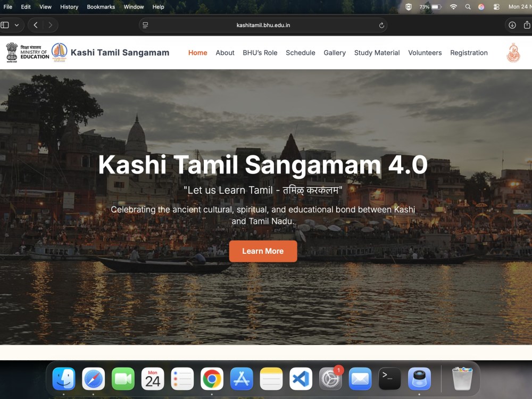The image size is (532, 399).
Task: Open the Gallery nav link
Action: click(335, 53)
